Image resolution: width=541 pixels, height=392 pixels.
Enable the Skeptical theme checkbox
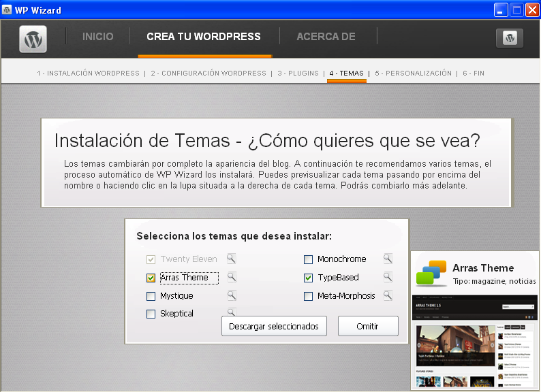151,314
